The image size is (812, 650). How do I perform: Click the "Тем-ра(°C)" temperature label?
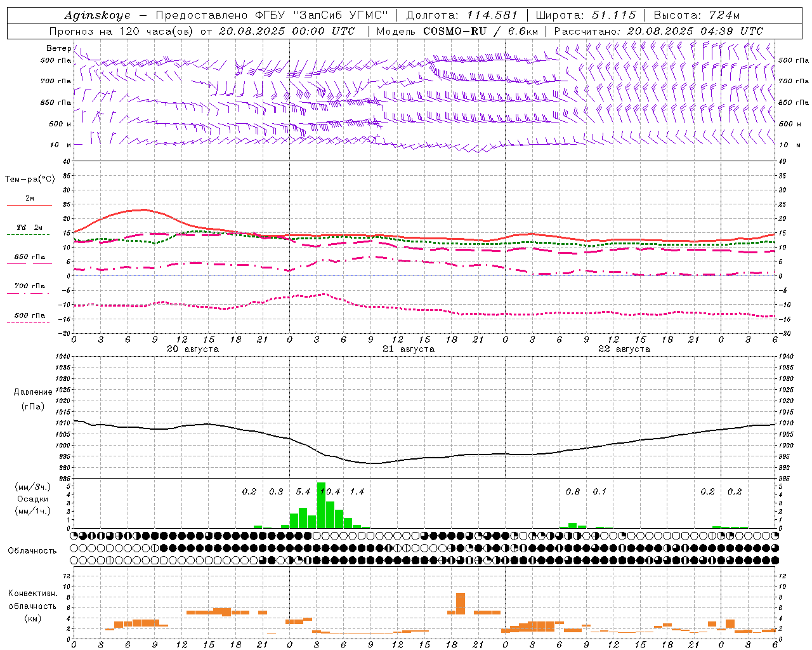(30, 180)
